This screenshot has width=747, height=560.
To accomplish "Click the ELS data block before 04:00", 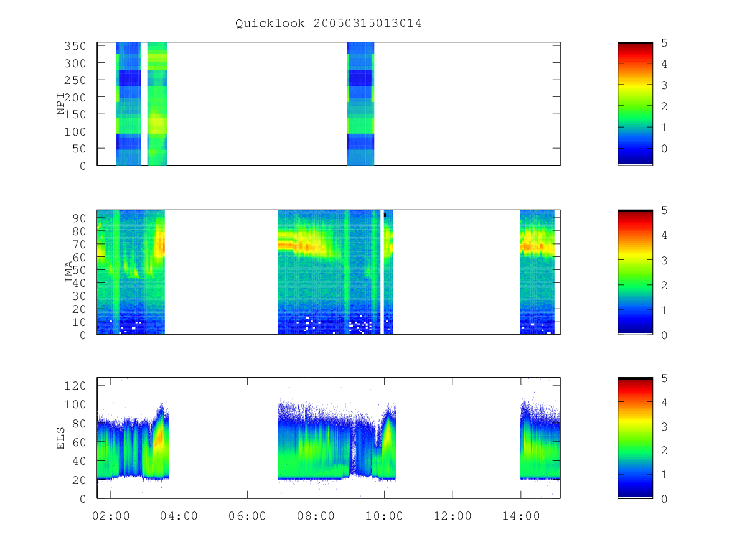I will pyautogui.click(x=133, y=442).
